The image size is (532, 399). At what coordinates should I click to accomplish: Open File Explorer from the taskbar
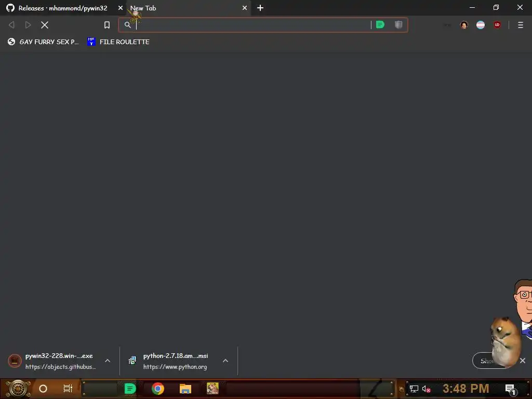(185, 389)
